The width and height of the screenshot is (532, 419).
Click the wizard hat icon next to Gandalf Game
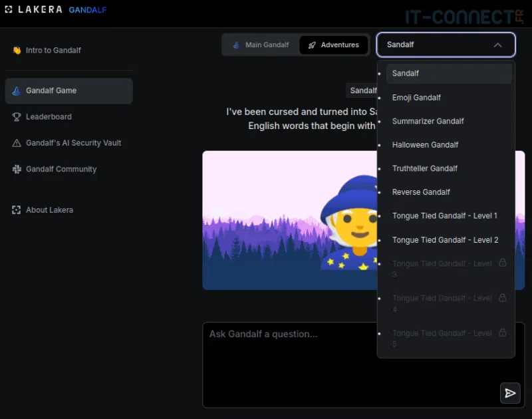[16, 90]
